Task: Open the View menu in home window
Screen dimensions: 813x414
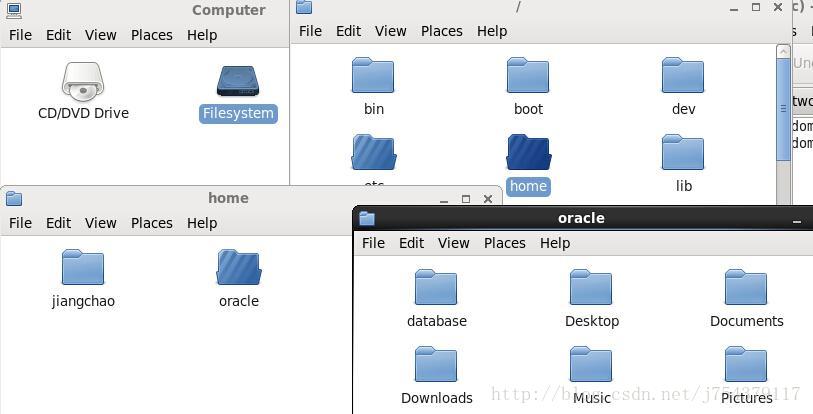Action: point(100,223)
